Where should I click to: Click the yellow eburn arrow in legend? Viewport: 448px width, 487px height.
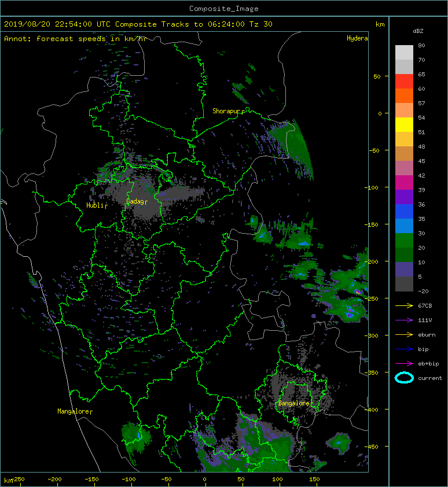404,335
